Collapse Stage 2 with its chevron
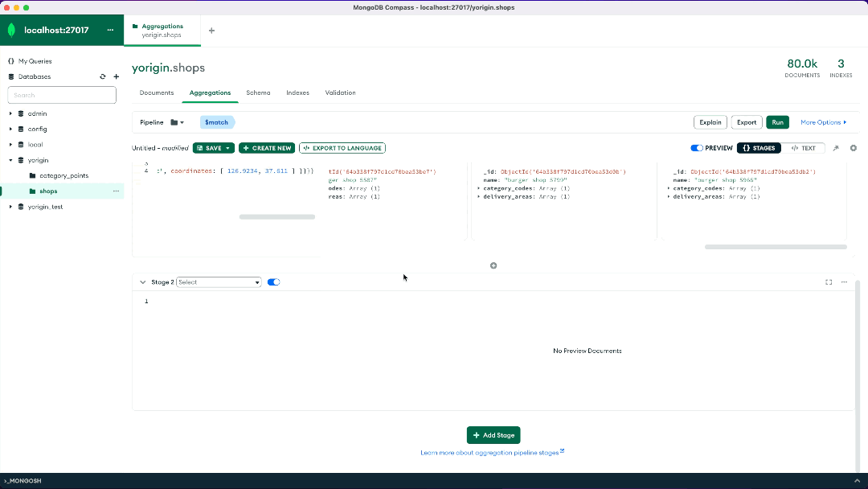Viewport: 868px width, 489px height. tap(143, 281)
